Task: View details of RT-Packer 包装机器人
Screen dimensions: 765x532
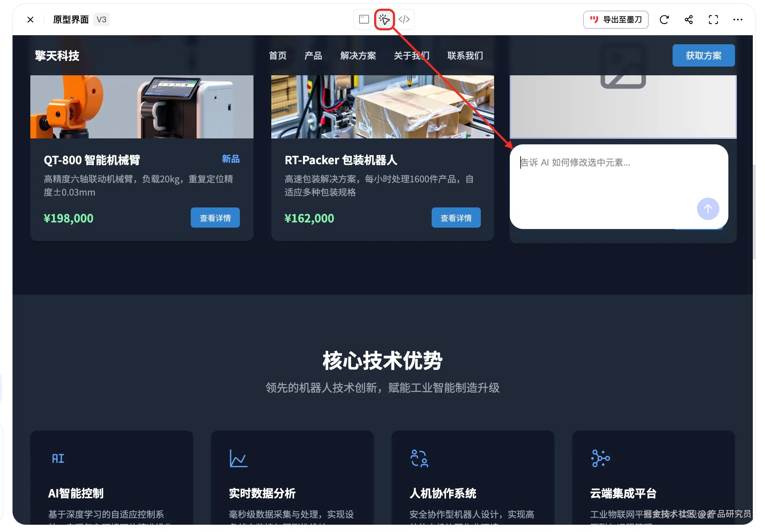Action: click(x=456, y=218)
